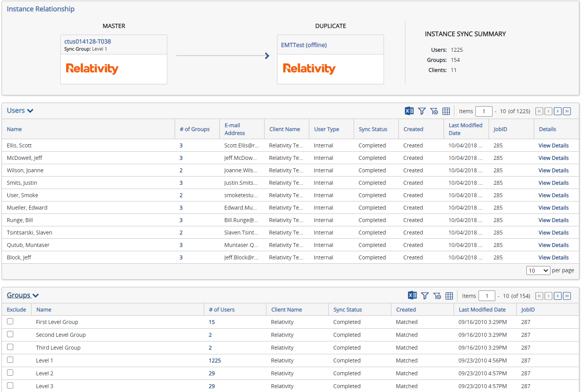The image size is (582, 392).
Task: Clear all filters in Groups grid
Action: coord(437,296)
